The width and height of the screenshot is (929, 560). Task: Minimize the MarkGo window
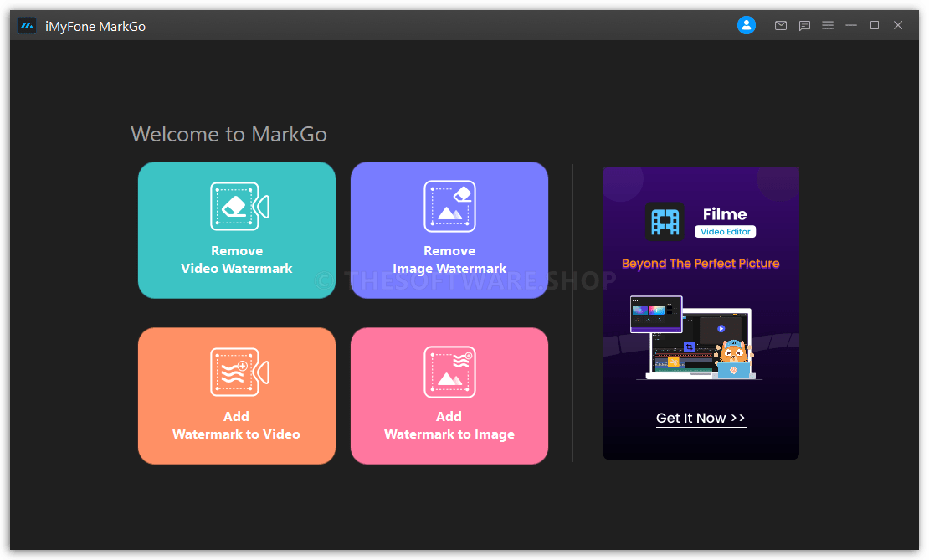[x=851, y=25]
